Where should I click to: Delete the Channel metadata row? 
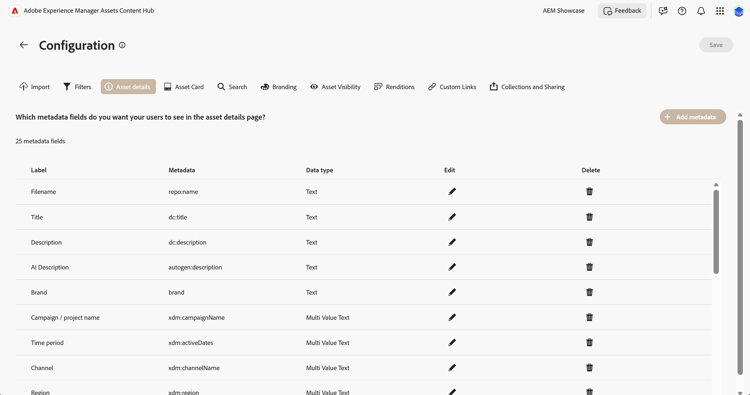tap(589, 367)
